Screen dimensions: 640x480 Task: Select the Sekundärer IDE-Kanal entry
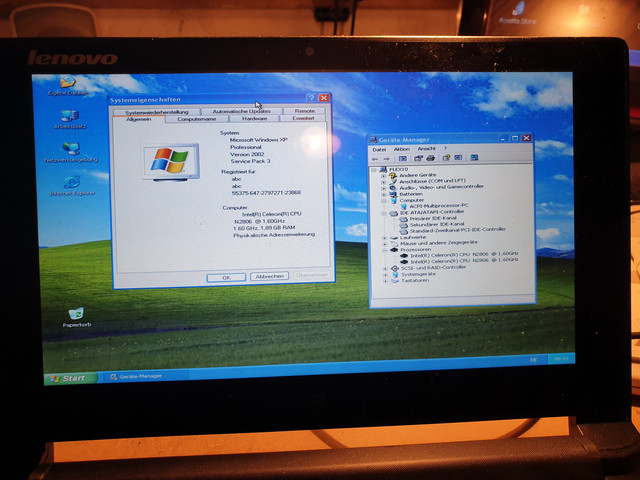point(437,224)
